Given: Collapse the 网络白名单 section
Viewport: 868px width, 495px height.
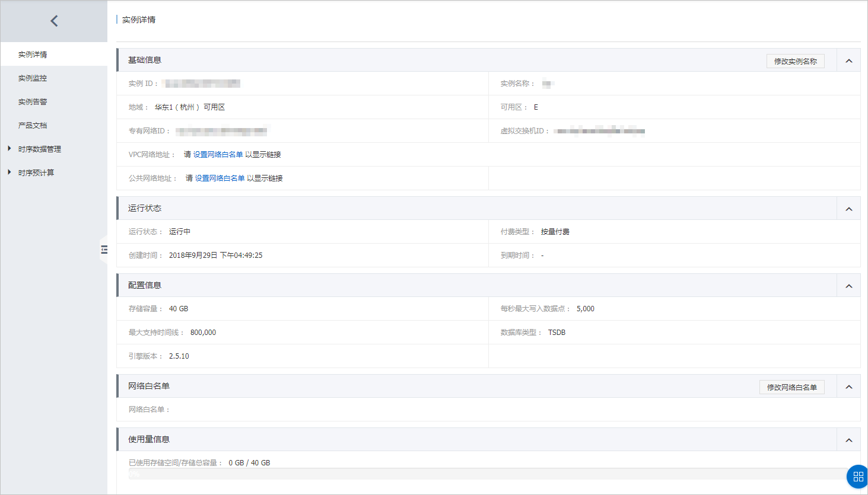Looking at the screenshot, I should click(x=848, y=387).
